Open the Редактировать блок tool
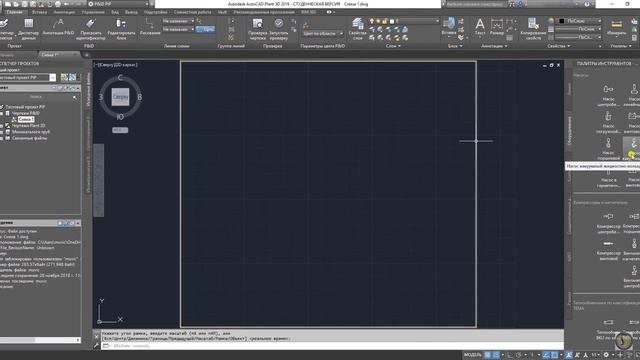Screen dimensions: 640x360 (121, 29)
